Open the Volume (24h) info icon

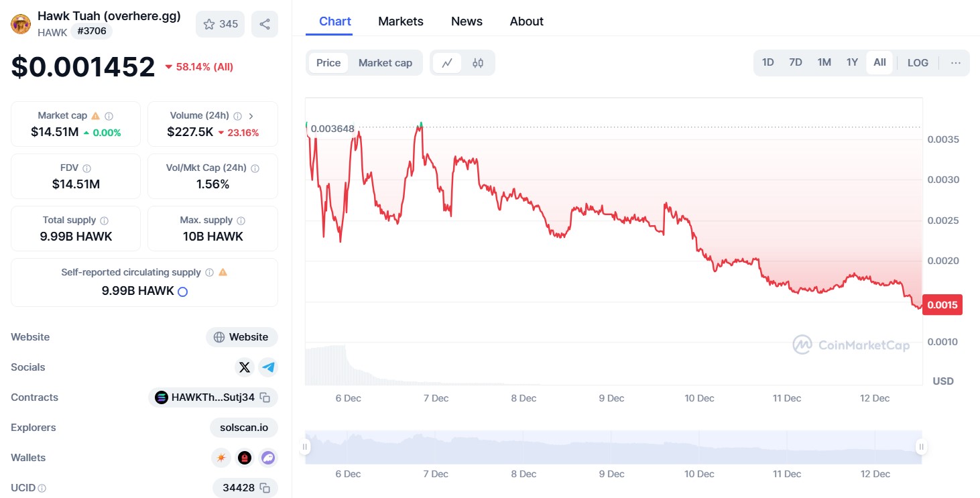tap(237, 116)
